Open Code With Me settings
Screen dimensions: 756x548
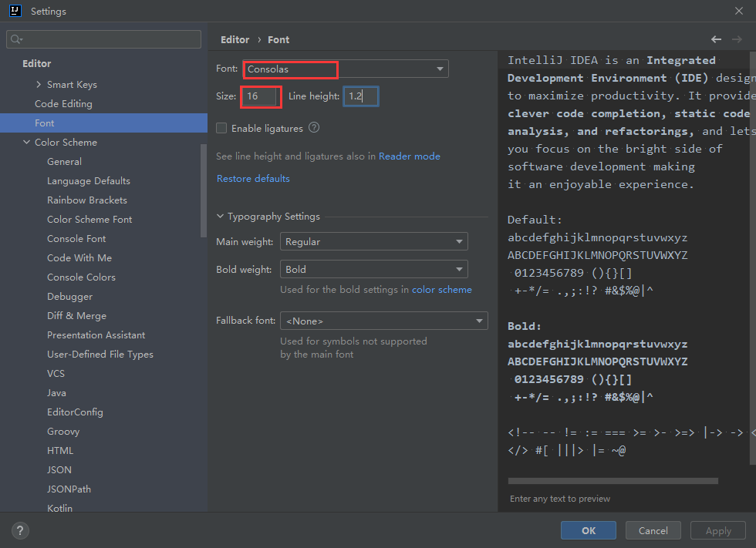point(79,257)
